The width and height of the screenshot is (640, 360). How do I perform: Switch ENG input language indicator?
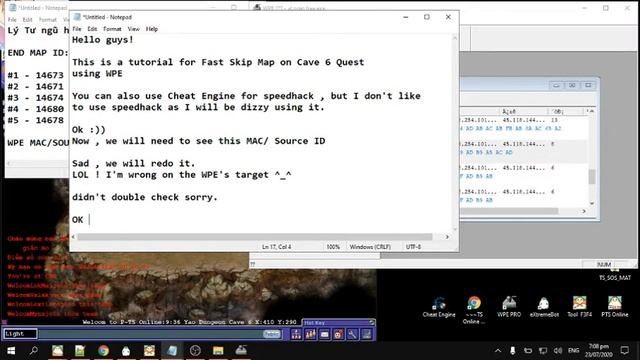(x=573, y=351)
